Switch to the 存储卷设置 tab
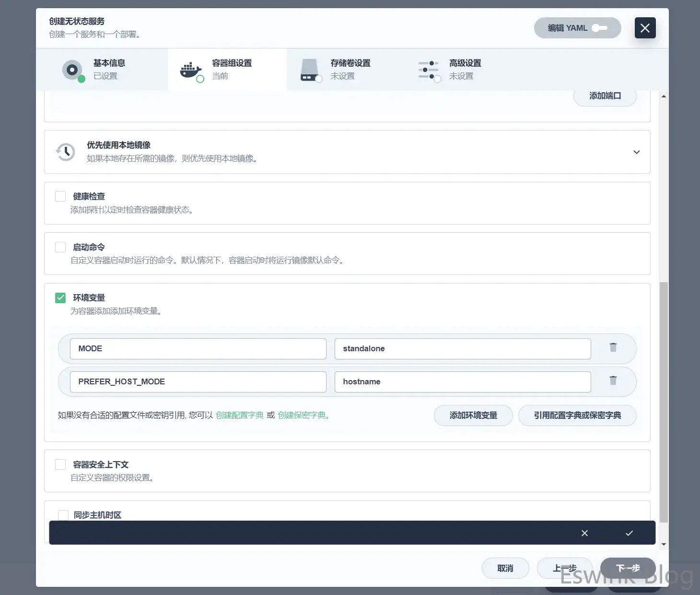Viewport: 700px width, 595px height. coord(350,63)
